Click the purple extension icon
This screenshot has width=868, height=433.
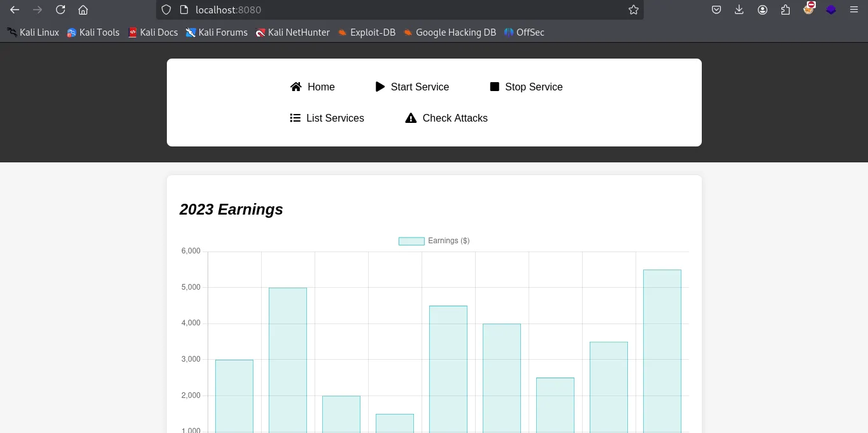coord(831,10)
